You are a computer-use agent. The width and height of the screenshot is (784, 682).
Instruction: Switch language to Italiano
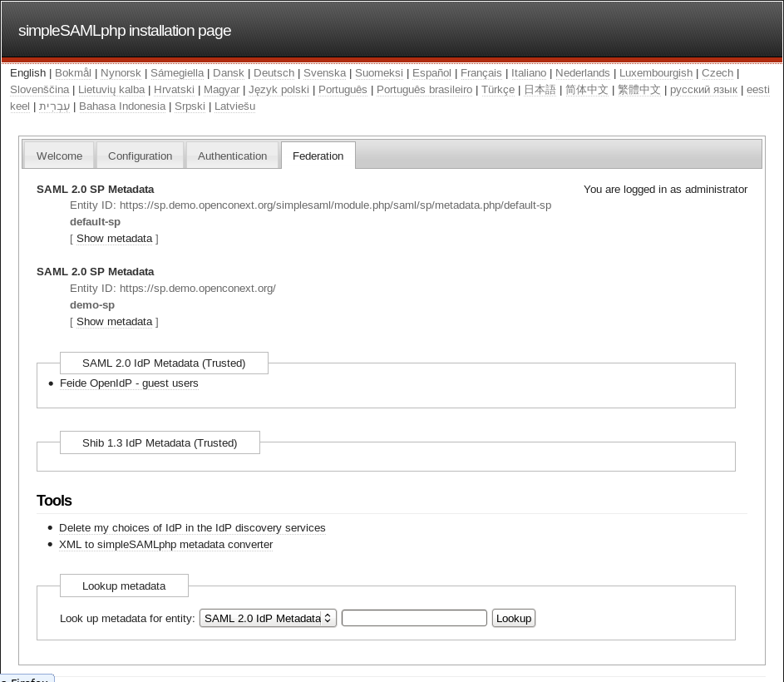click(529, 73)
